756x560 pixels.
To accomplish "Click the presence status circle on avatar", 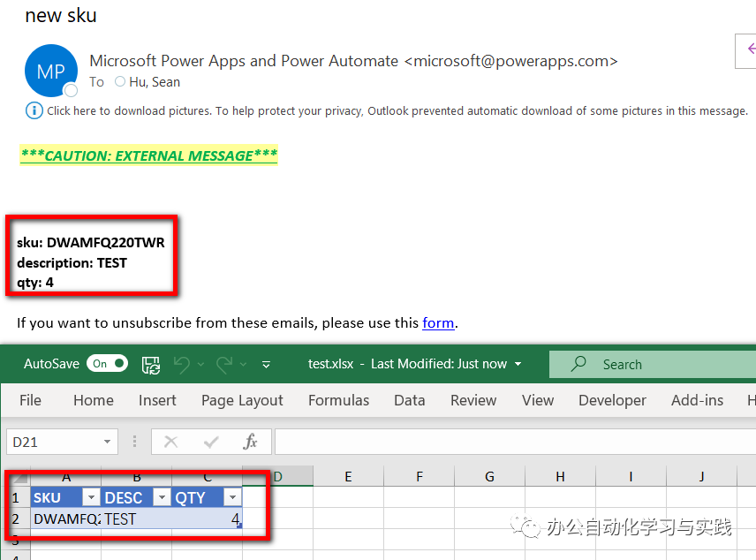I will click(x=71, y=90).
